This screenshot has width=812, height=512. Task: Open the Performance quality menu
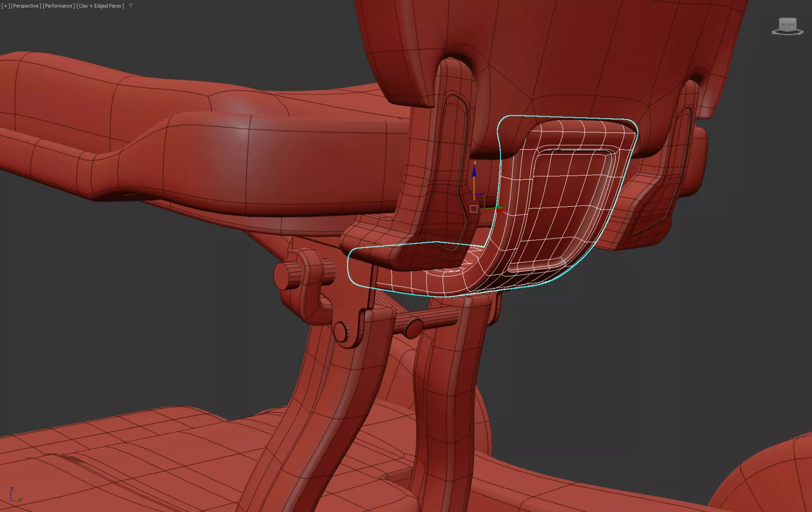(58, 6)
